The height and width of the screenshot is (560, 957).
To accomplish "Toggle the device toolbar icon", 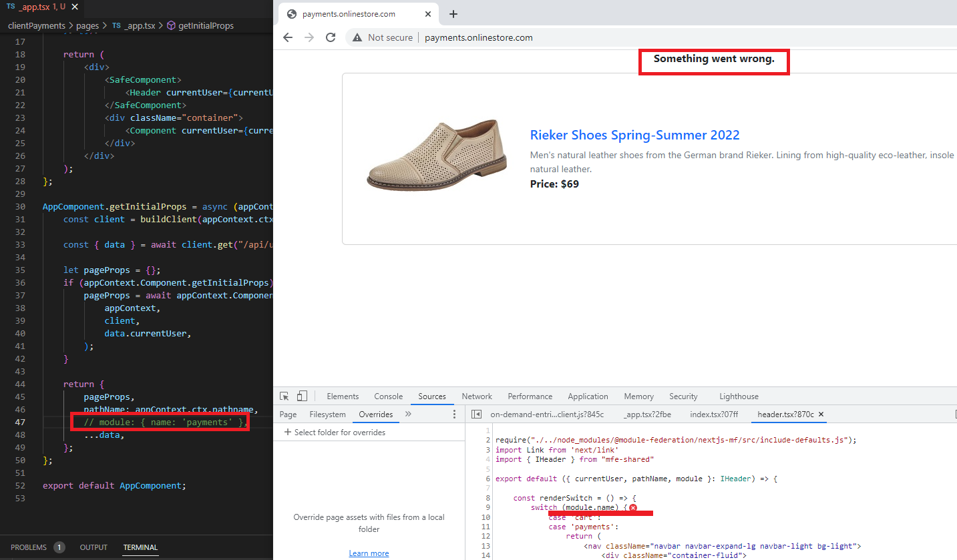I will (302, 396).
